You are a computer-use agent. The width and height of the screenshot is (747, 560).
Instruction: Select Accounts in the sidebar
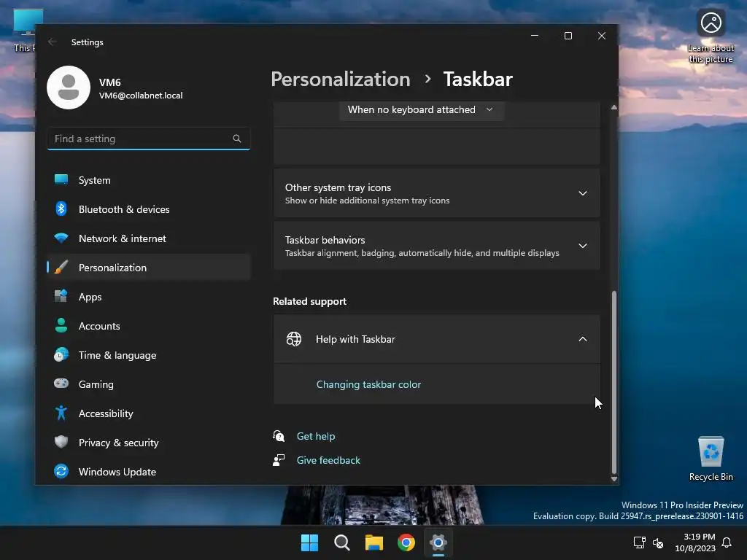149,326
